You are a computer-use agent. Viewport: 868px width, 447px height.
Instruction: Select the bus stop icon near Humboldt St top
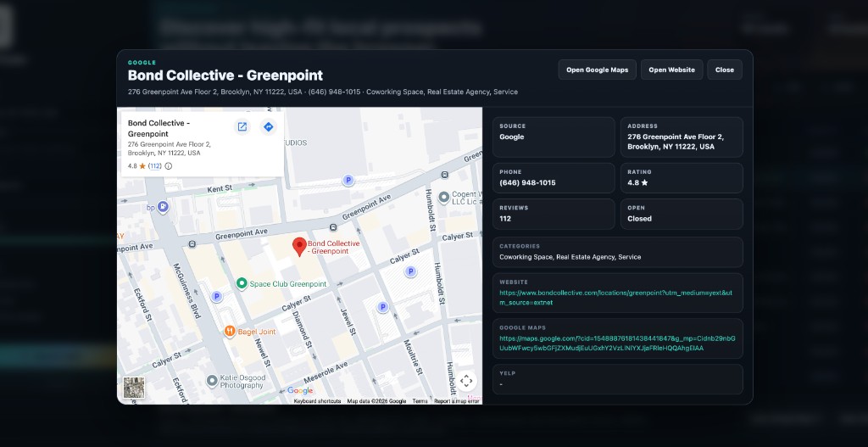(444, 175)
